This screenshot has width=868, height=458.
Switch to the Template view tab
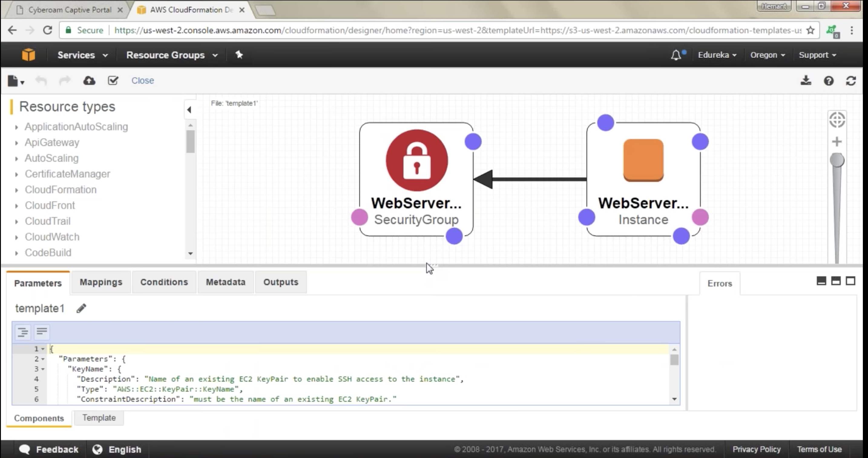click(x=99, y=417)
